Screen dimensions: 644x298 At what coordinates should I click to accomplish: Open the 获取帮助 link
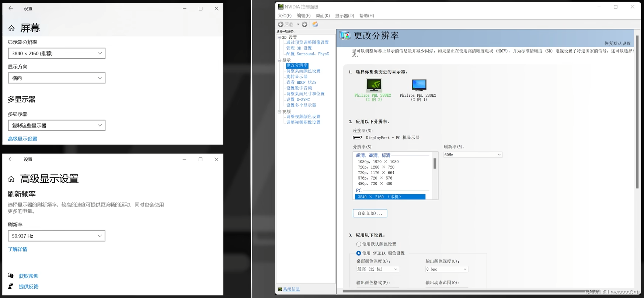29,276
